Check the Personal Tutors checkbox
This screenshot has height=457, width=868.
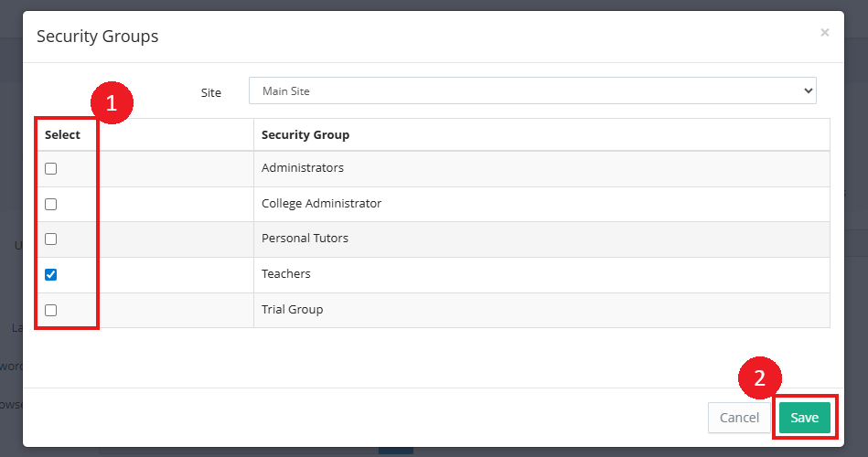(51, 239)
